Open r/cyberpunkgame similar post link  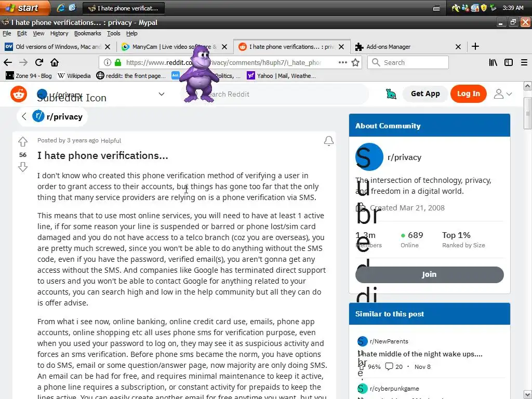(x=394, y=389)
